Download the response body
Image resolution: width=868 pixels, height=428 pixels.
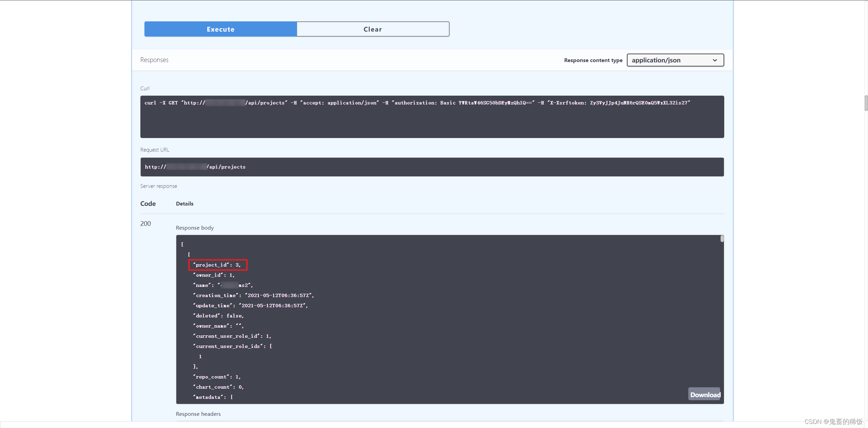pos(705,394)
